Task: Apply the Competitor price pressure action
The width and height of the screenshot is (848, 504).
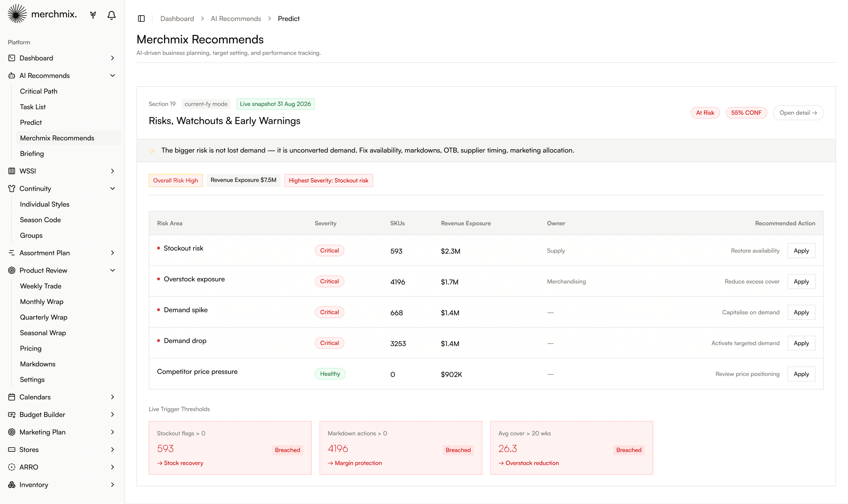Action: [x=801, y=374]
